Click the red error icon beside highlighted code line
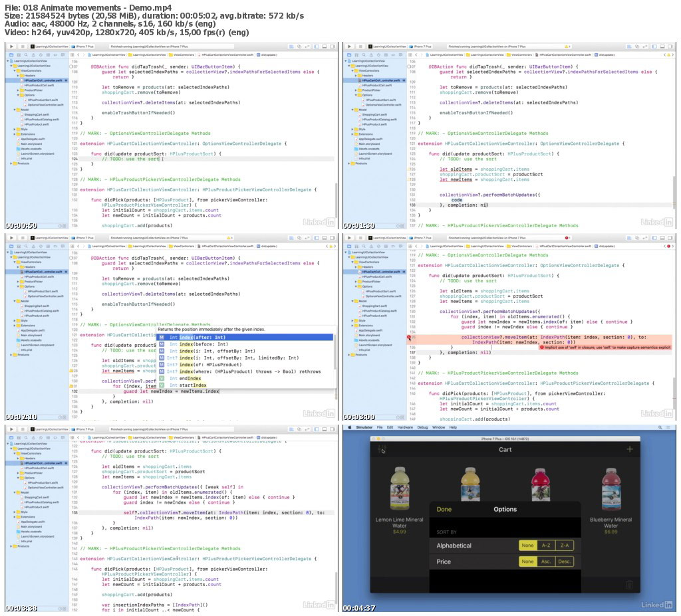 pos(409,337)
